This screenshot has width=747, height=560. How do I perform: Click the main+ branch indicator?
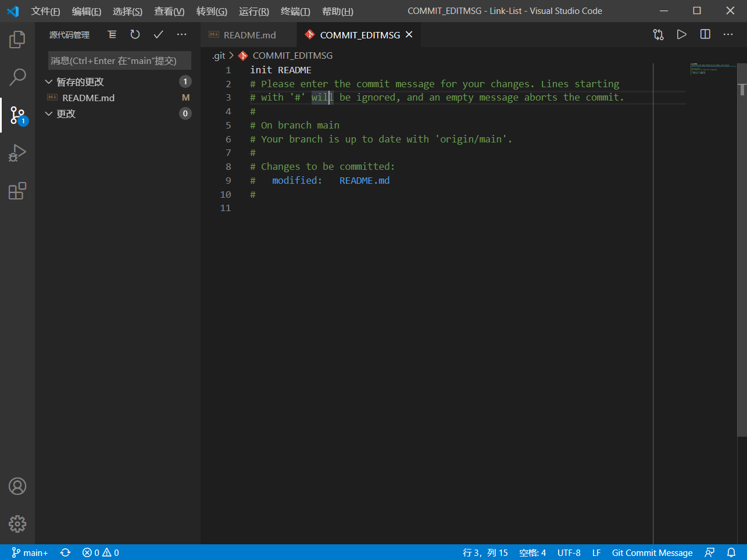[x=30, y=552]
